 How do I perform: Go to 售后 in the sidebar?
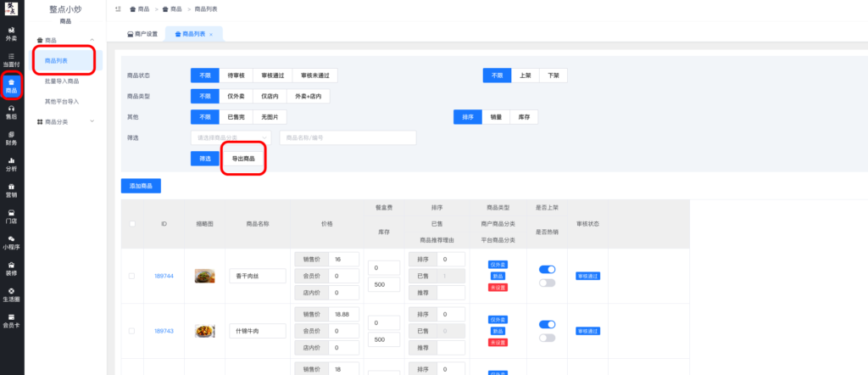point(11,113)
